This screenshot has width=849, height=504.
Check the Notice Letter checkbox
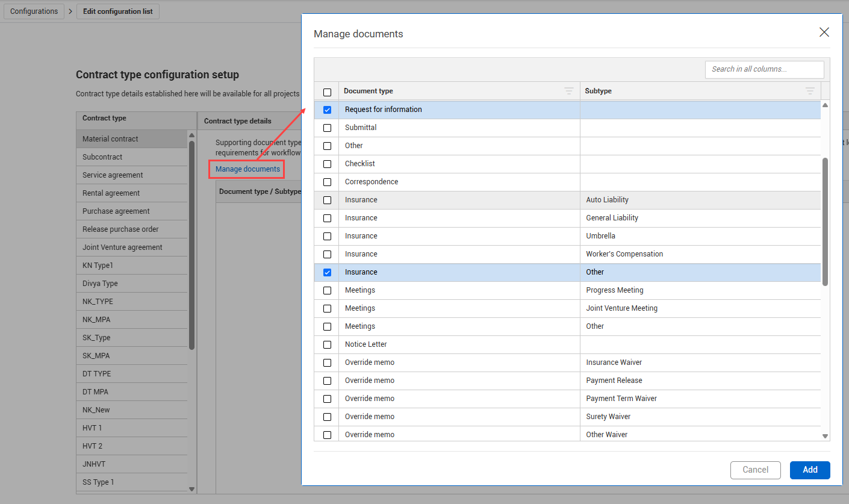click(327, 344)
